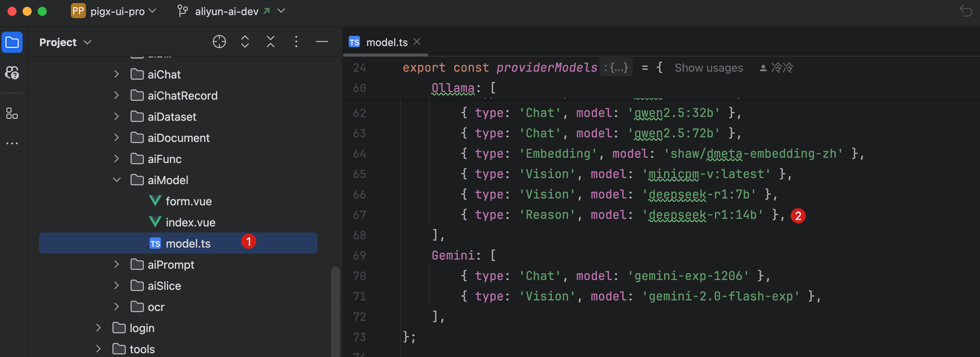Switch to the model.ts tab
The image size is (980, 357).
(x=386, y=42)
